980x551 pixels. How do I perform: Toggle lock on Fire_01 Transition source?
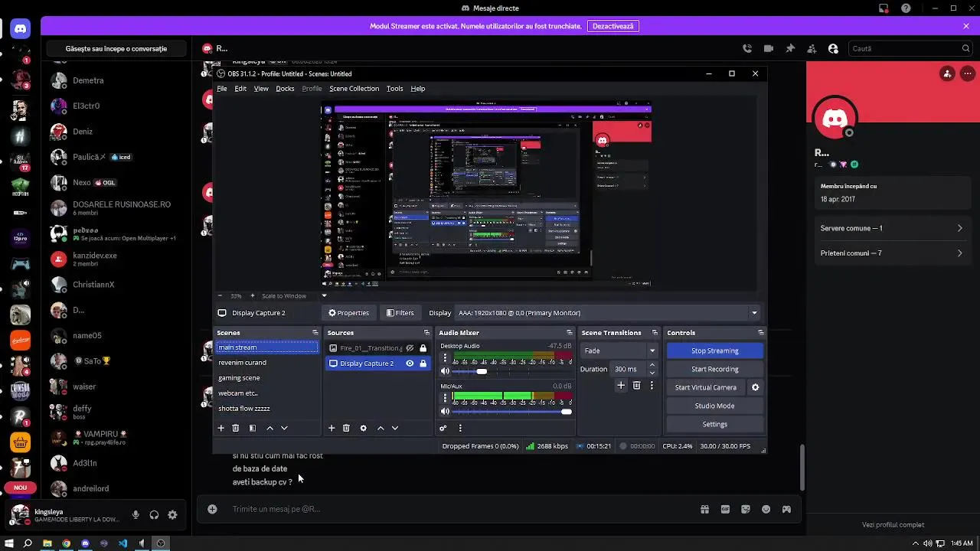pos(423,348)
